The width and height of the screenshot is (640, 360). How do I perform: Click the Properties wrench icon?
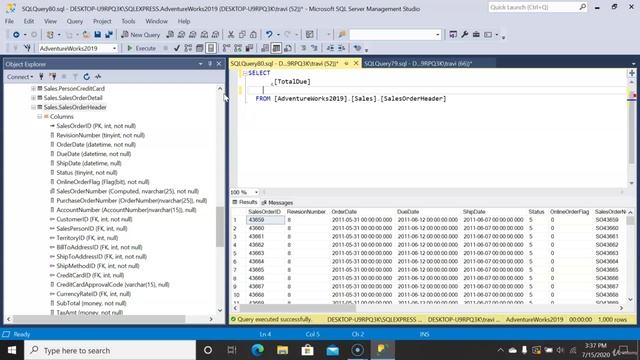click(x=464, y=35)
